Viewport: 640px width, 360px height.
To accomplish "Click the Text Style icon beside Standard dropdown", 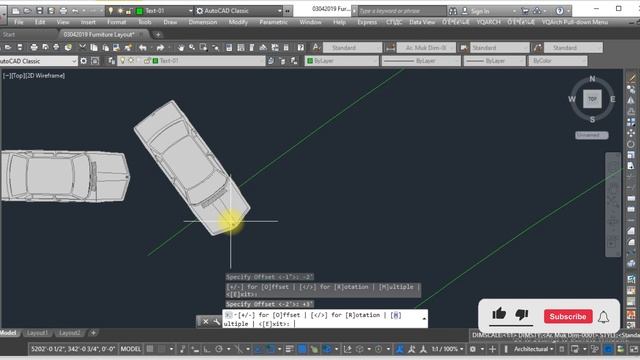I will (x=316, y=48).
